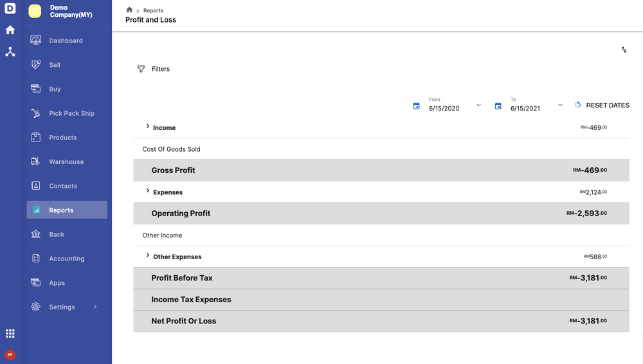
Task: Open the apps grid launcher icon
Action: [10, 333]
